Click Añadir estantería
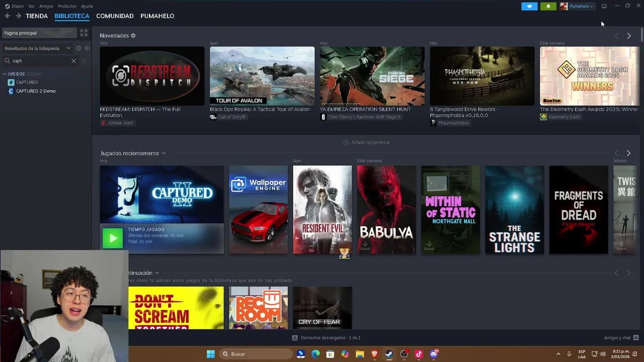The height and width of the screenshot is (362, 644). [x=366, y=142]
